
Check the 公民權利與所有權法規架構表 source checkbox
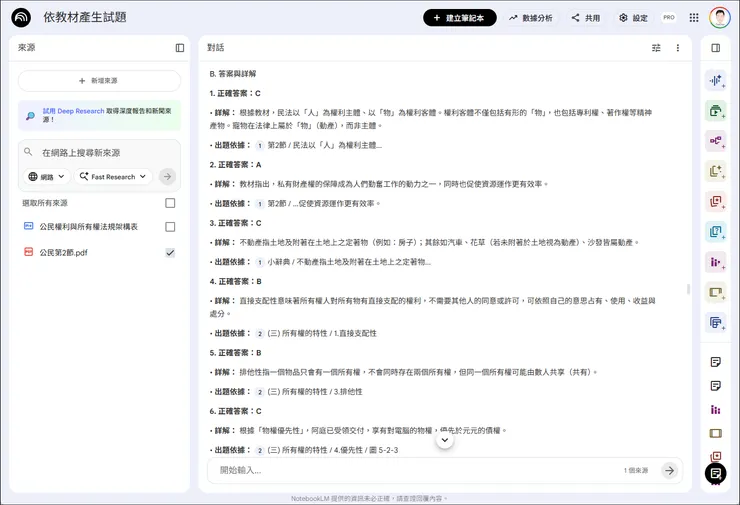[170, 227]
